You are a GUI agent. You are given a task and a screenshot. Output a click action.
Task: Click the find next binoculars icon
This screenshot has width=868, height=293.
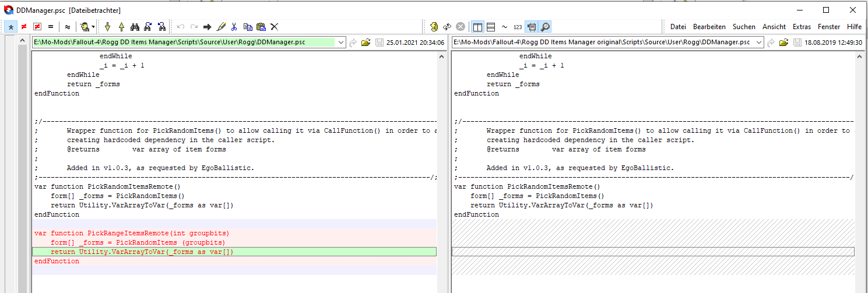pyautogui.click(x=148, y=27)
